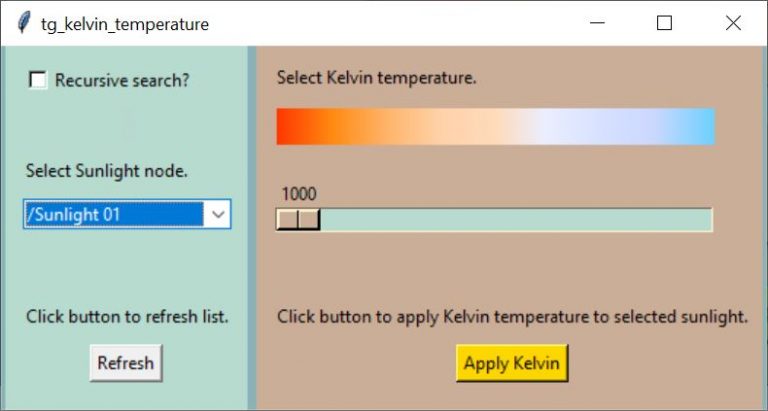Click the orange end of the gradient bar
This screenshot has width=768, height=411.
[x=294, y=126]
